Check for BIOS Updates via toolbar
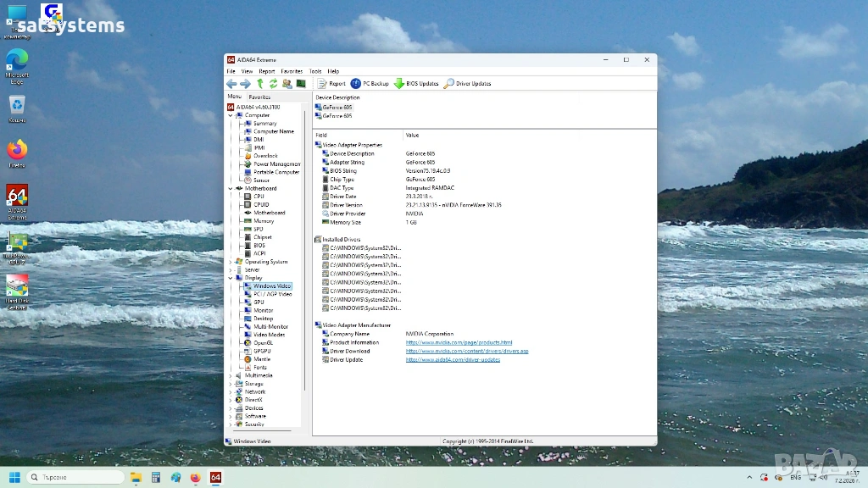 click(x=416, y=84)
